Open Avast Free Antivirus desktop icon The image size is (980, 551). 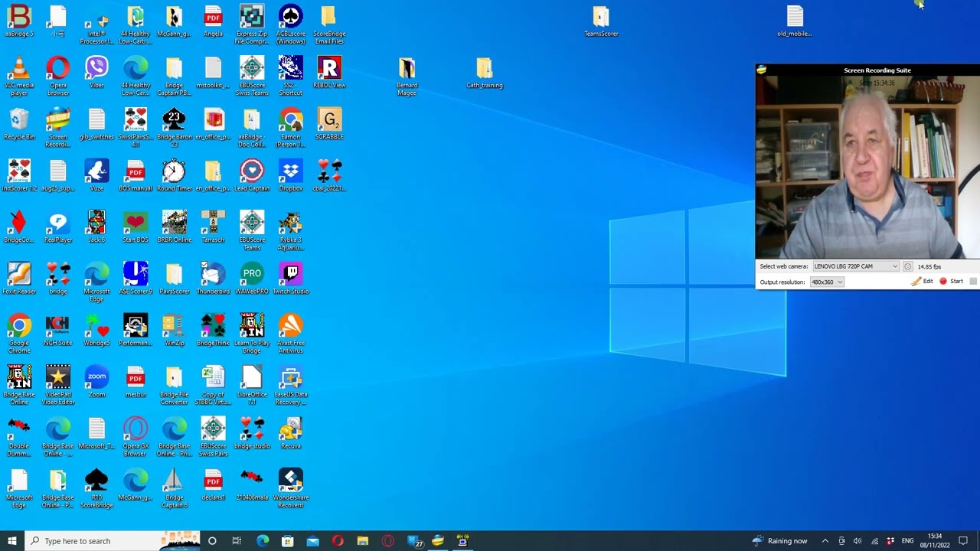click(x=291, y=334)
